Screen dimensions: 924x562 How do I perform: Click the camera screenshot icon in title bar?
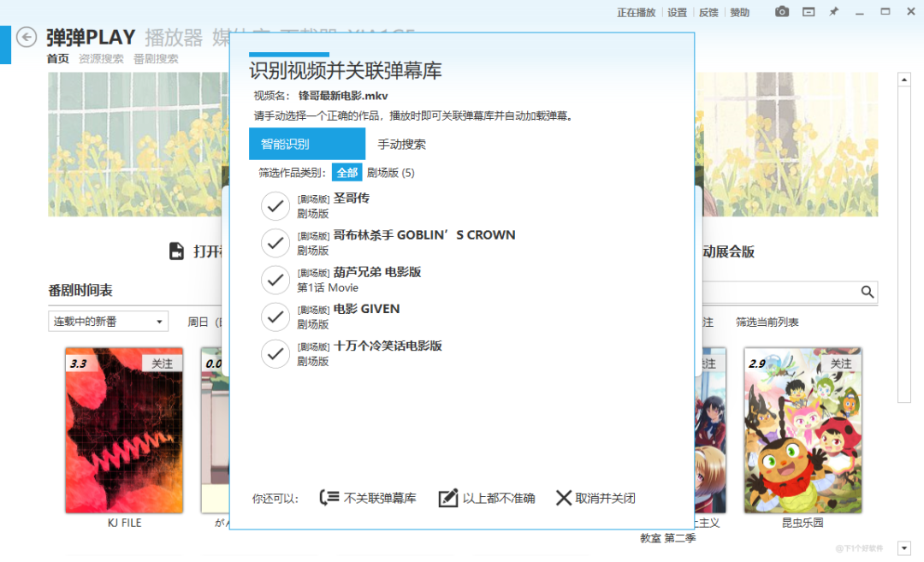point(781,12)
